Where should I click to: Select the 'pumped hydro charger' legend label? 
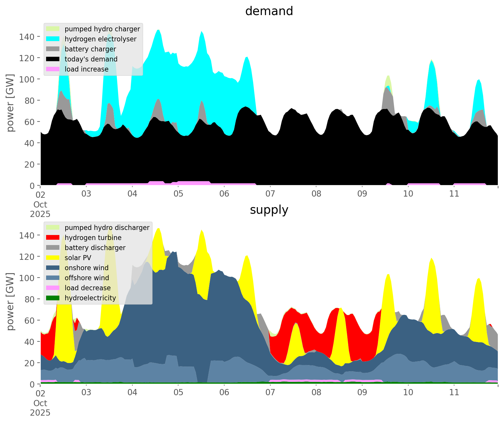(x=102, y=29)
